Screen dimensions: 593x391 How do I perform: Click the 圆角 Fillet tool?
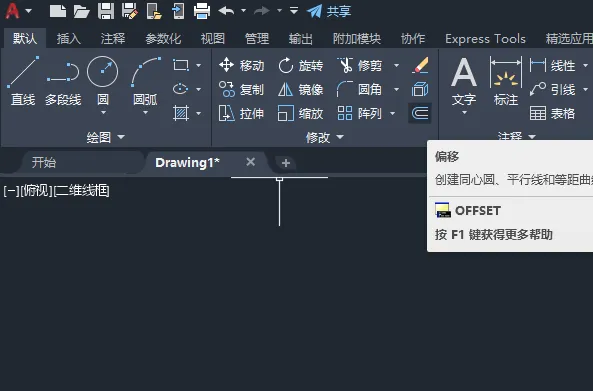pyautogui.click(x=359, y=90)
